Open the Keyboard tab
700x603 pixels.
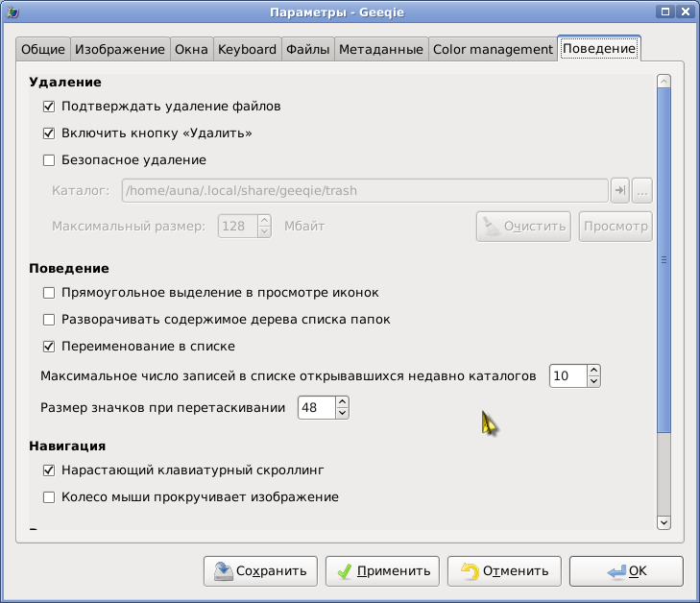click(x=247, y=49)
